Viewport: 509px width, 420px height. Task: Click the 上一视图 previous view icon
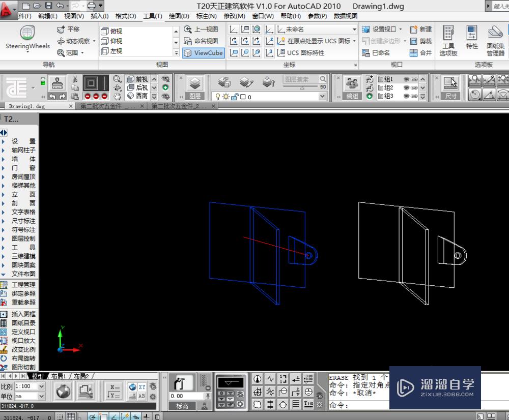click(x=188, y=29)
